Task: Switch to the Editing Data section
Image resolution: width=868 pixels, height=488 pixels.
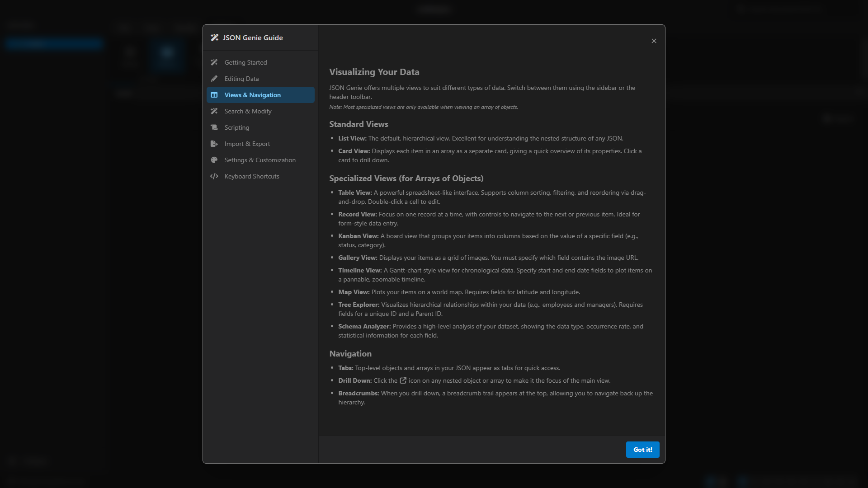Action: tap(242, 79)
